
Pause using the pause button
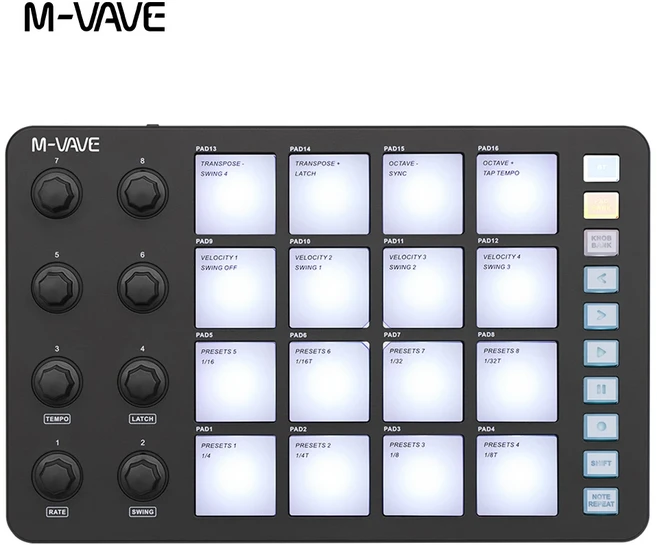pos(601,390)
